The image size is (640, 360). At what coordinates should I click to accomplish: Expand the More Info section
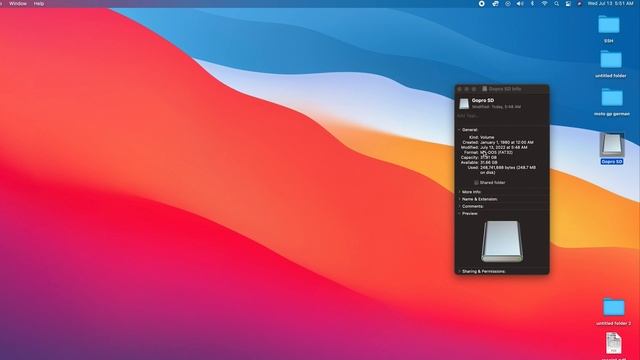(x=459, y=192)
